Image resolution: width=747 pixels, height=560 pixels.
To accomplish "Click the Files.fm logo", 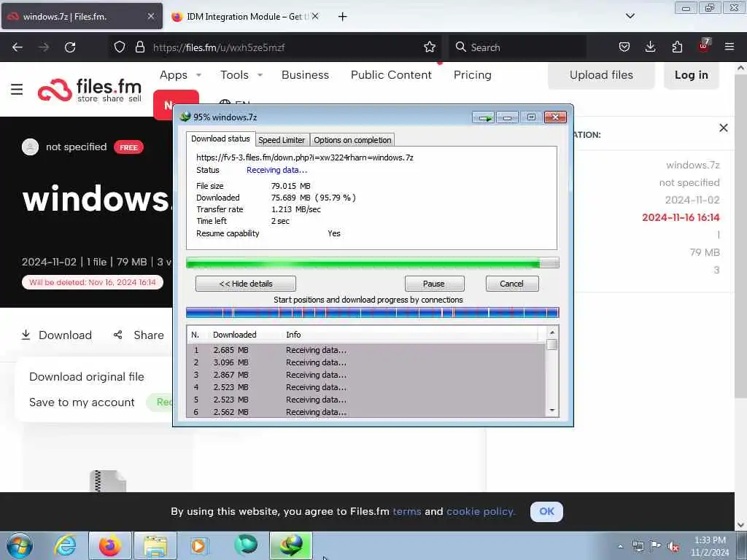I will click(x=90, y=90).
